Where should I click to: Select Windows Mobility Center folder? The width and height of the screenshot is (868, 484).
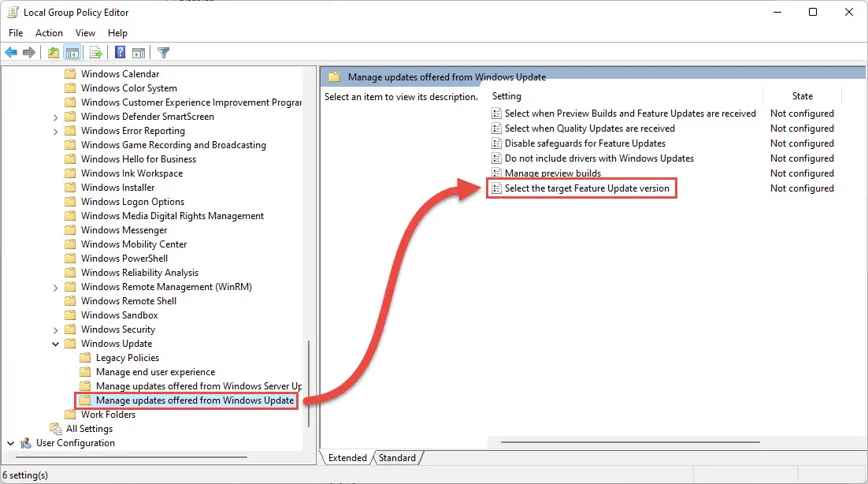click(134, 244)
